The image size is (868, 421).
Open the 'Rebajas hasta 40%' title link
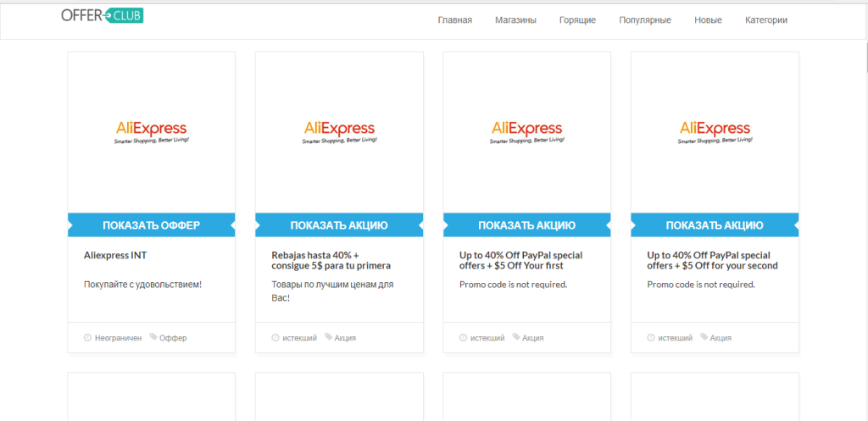[x=331, y=261]
